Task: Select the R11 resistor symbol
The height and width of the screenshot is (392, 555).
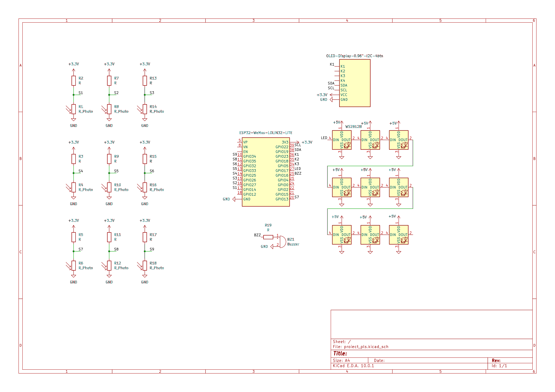Action: [x=109, y=237]
